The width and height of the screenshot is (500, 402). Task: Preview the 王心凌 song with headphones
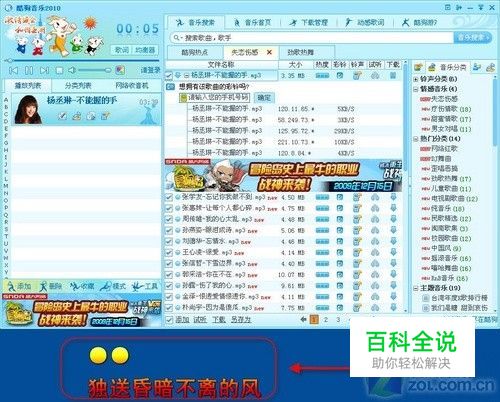click(375, 252)
